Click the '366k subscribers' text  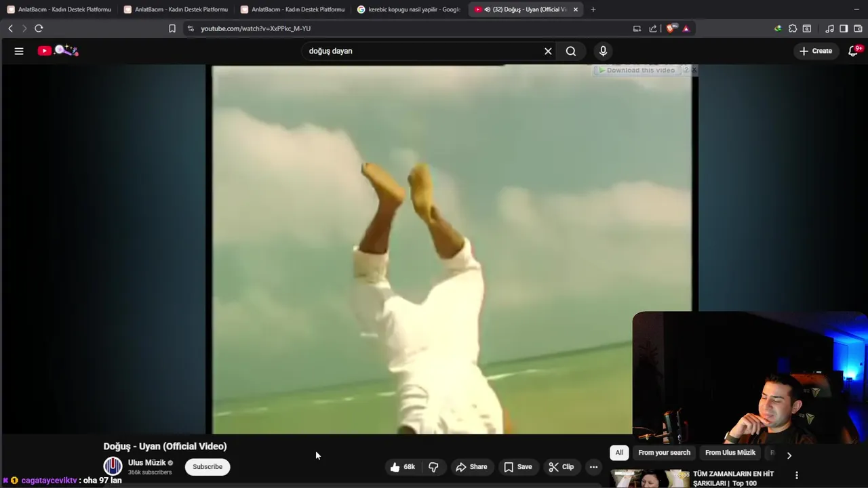(150, 472)
